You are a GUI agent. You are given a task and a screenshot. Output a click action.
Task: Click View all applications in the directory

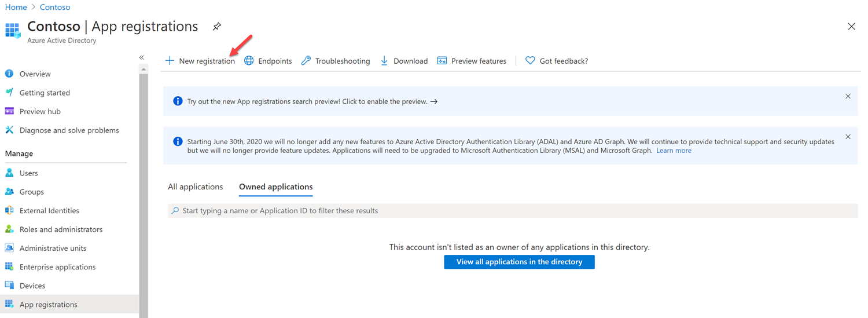519,262
